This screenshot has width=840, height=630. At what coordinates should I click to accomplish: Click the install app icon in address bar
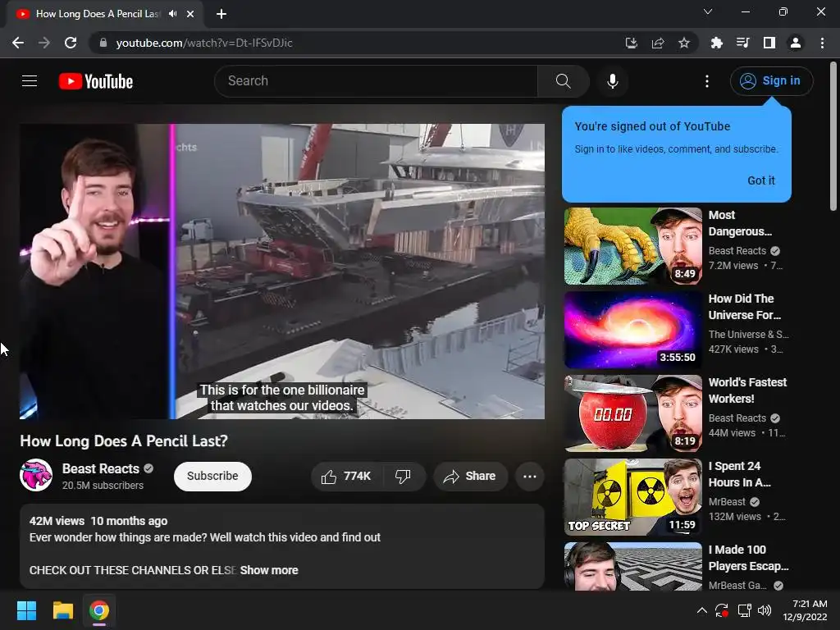point(632,43)
